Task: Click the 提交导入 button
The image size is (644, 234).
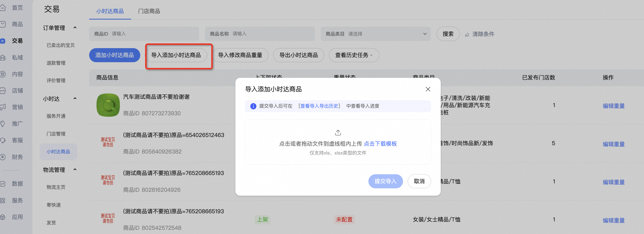Action: [385, 181]
